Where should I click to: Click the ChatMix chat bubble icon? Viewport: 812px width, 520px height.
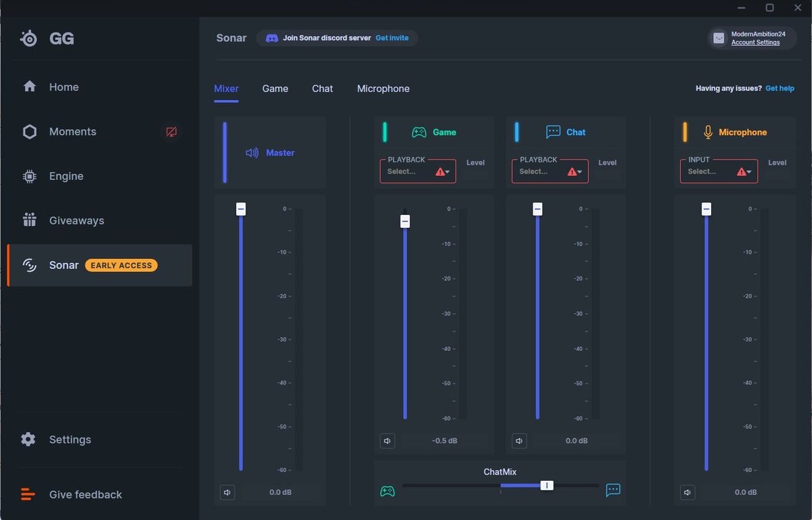(613, 490)
